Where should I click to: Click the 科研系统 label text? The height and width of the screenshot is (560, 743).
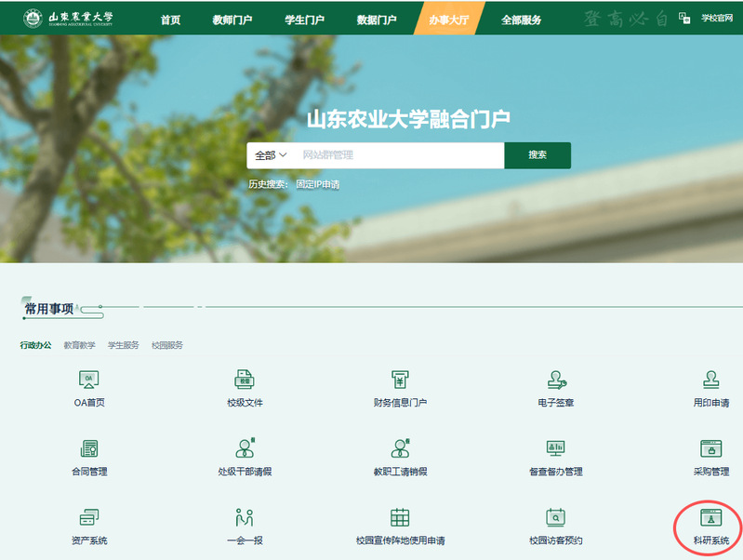(x=710, y=540)
